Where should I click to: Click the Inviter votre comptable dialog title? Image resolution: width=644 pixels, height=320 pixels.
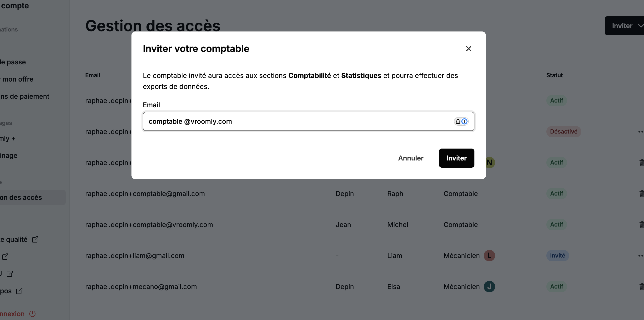point(196,49)
